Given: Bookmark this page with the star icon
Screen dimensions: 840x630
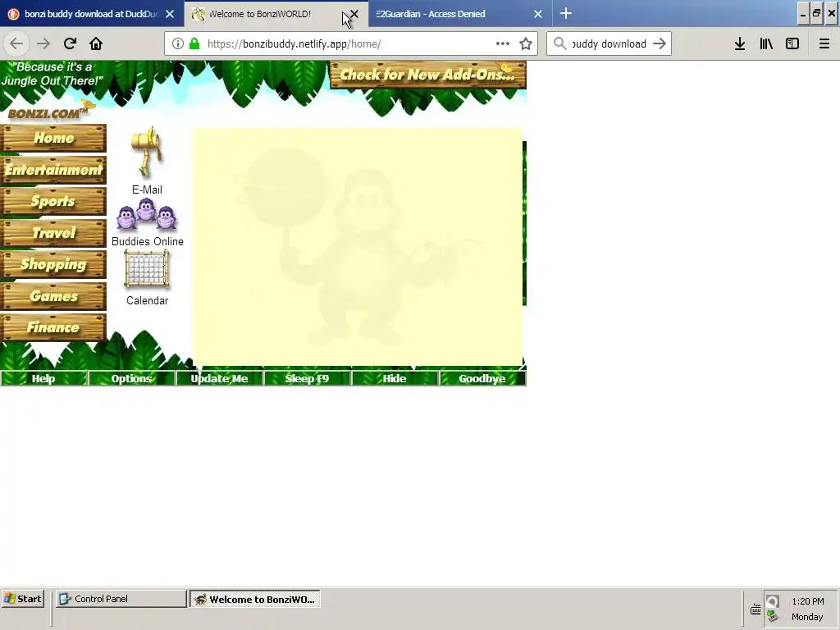Looking at the screenshot, I should tap(526, 43).
